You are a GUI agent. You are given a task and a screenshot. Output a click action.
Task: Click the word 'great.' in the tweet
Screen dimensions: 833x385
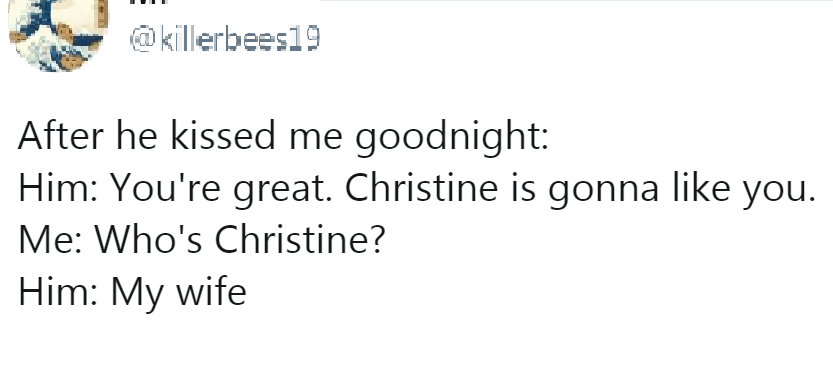(283, 190)
